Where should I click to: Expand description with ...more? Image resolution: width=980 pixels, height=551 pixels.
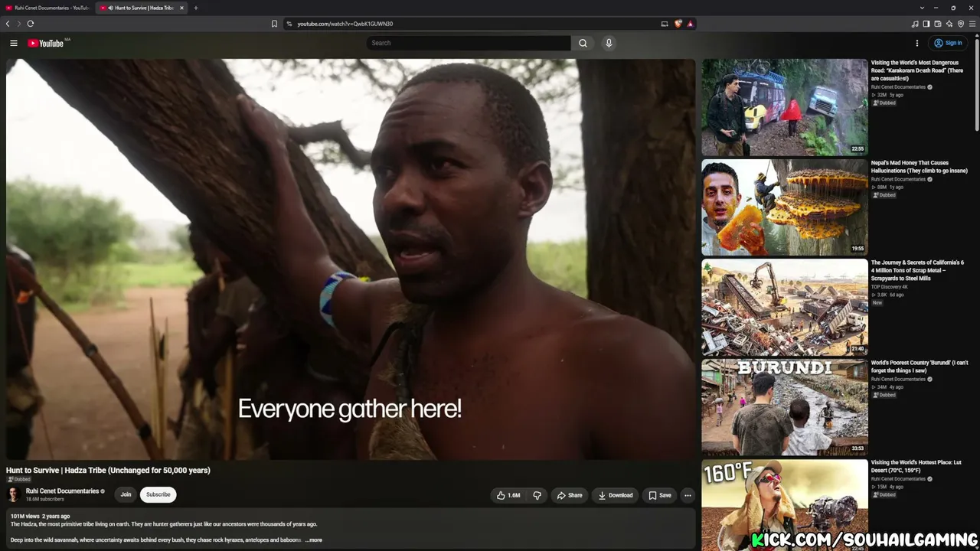coord(314,540)
